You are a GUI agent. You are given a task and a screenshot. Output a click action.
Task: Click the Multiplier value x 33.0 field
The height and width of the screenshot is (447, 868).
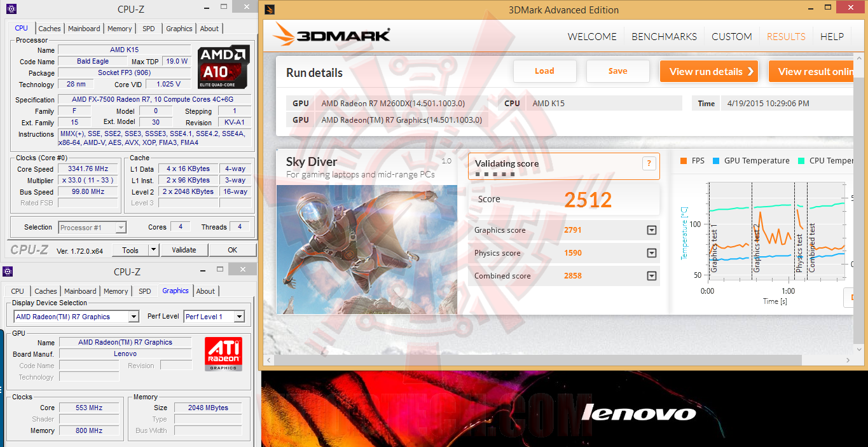click(x=88, y=181)
